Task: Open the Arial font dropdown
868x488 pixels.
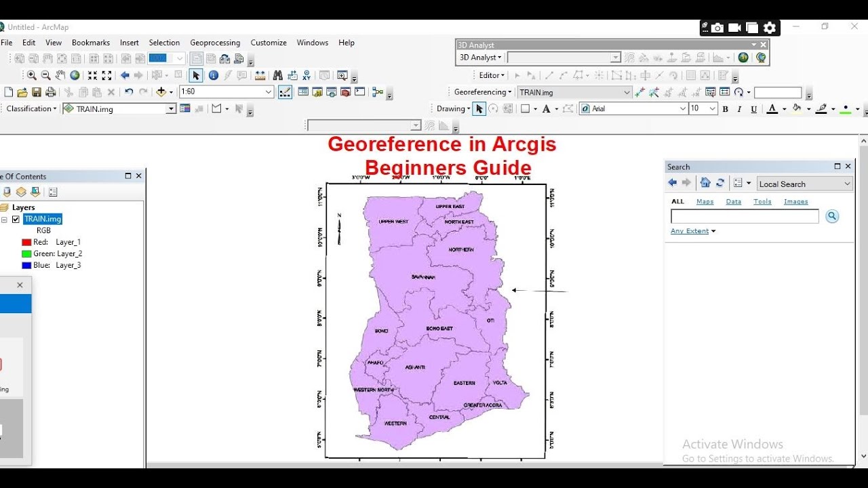Action: point(683,108)
